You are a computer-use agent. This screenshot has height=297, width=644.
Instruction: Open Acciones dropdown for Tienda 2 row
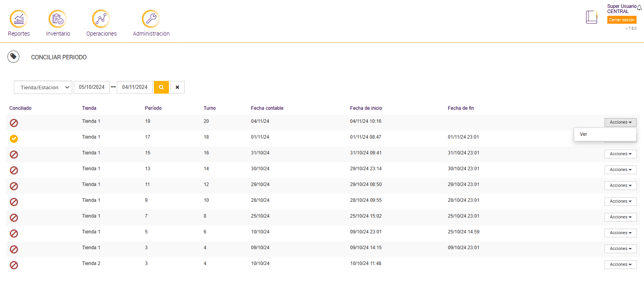[620, 265]
